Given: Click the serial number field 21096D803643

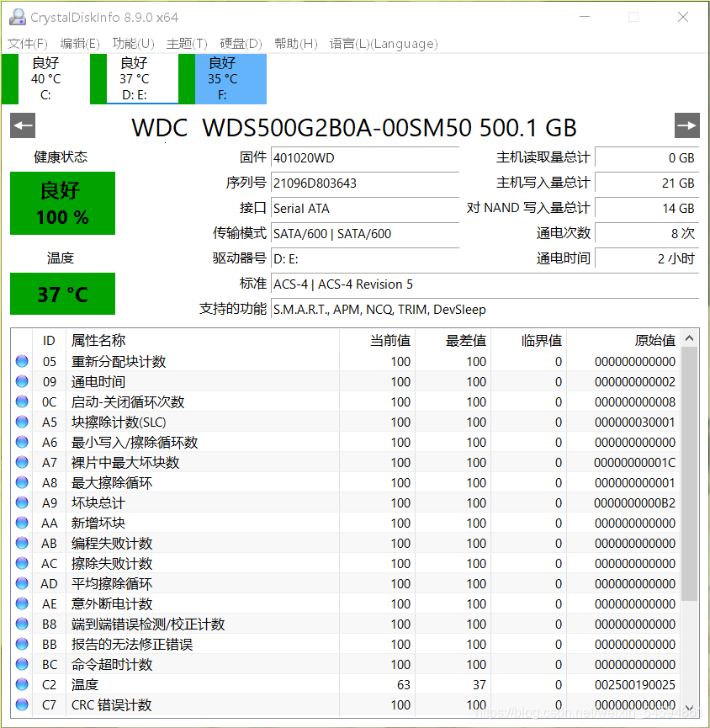Looking at the screenshot, I should 365,183.
